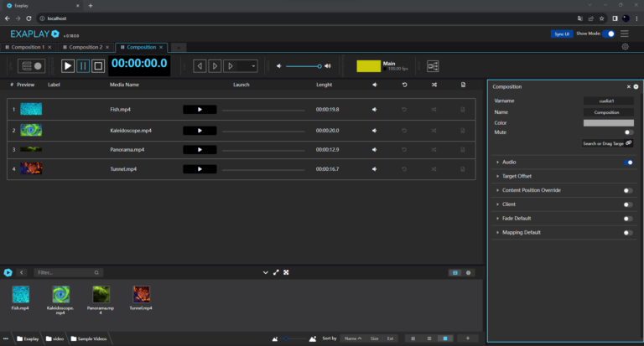Expand the Content Position Override section
Screen dimensions: 644x346
(532, 190)
